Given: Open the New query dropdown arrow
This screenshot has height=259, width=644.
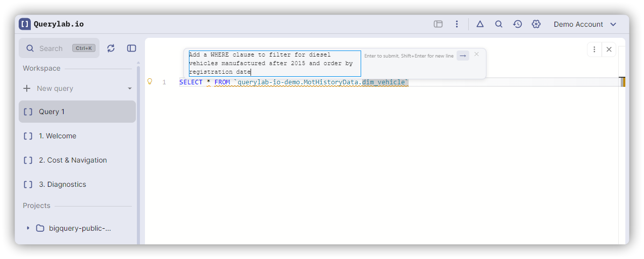Looking at the screenshot, I should (x=130, y=88).
